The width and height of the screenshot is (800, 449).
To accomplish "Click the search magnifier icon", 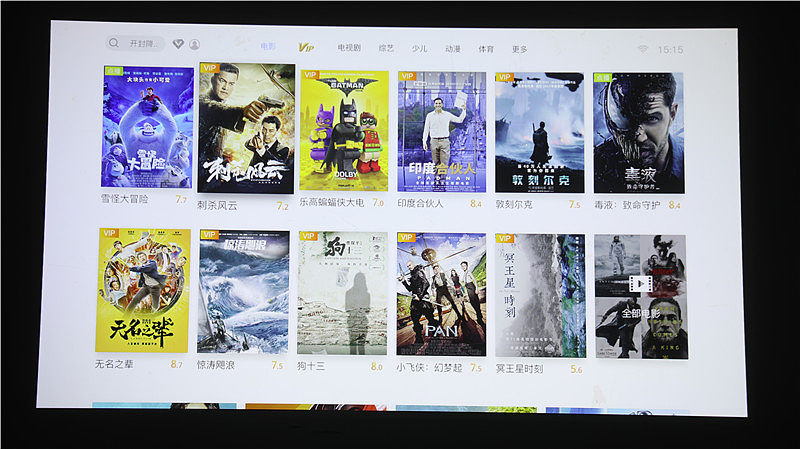I will click(114, 43).
